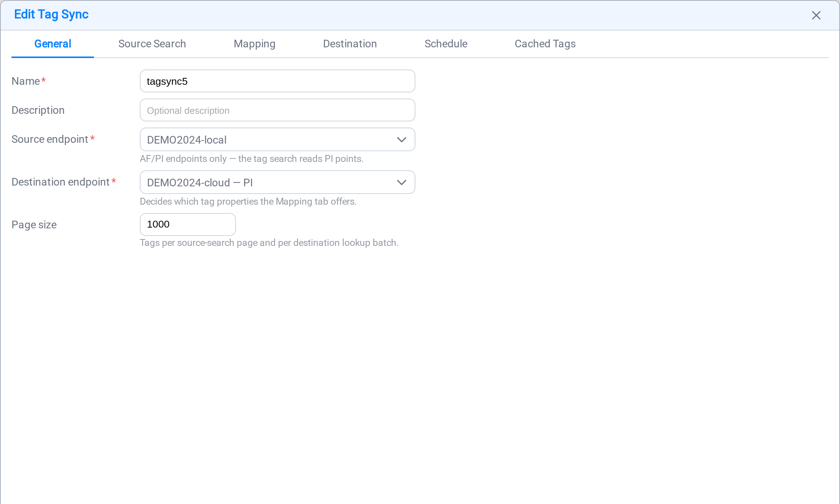
Task: Go to the Destination tab
Action: click(x=350, y=44)
